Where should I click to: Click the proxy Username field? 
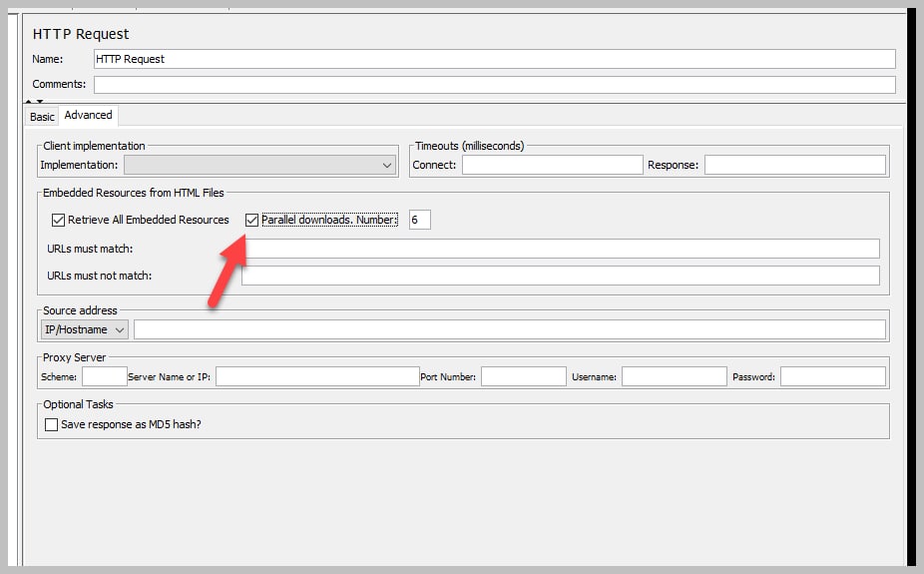coord(675,376)
